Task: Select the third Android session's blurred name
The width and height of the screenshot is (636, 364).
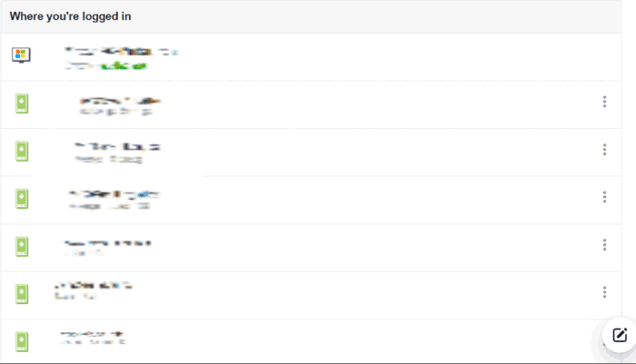Action: tap(114, 194)
